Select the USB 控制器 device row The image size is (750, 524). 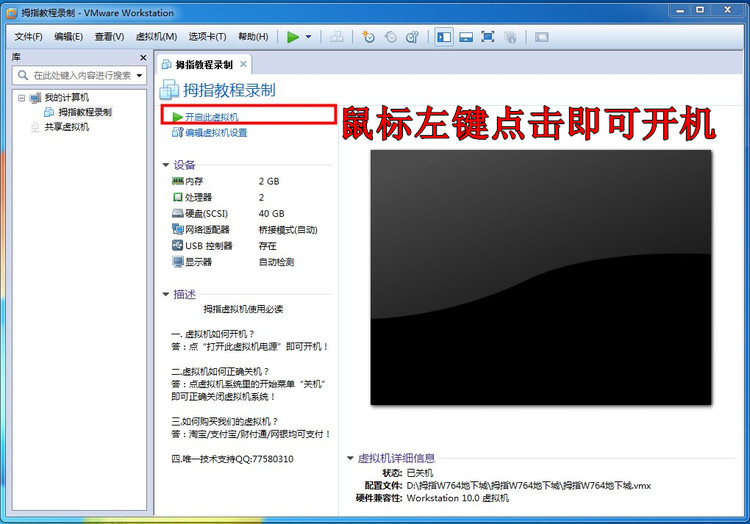pos(244,246)
